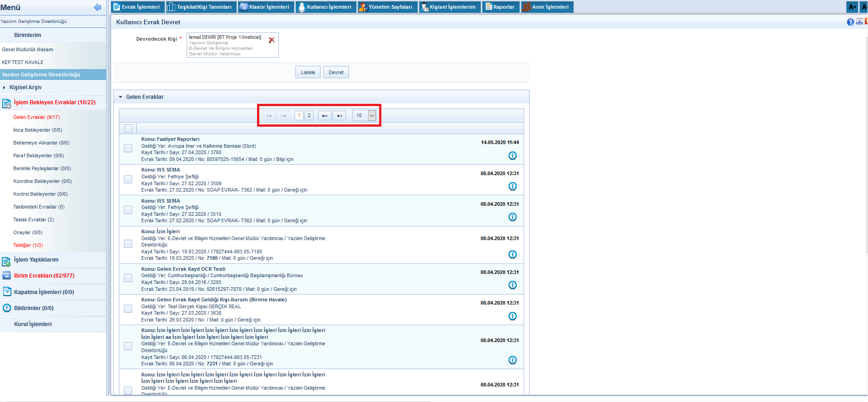This screenshot has height=402, width=868.
Task: Open info icon for Gelen Evrak Kayıt OCR Testi
Action: (512, 285)
